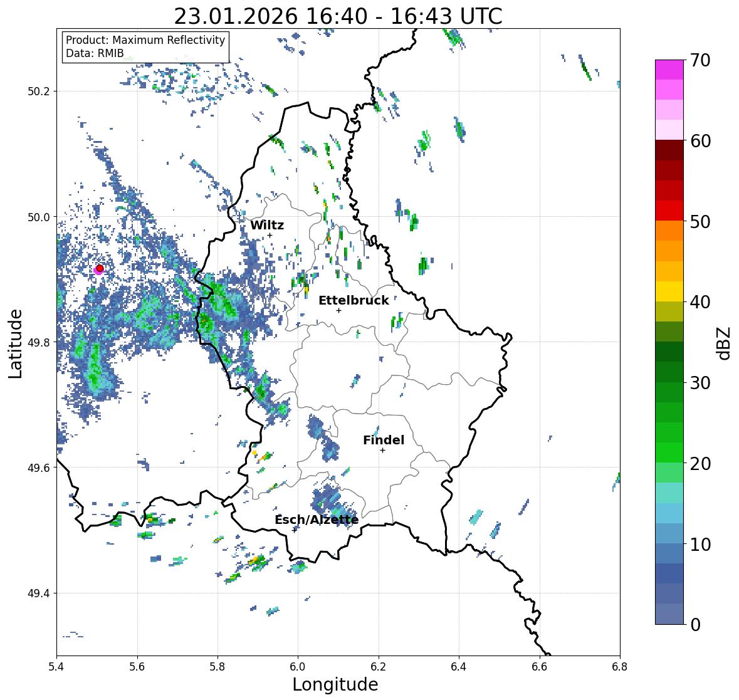Pick the cyan swatch midway between 10 and 20 dBZ
Viewport: 739px width, 700px height.
click(669, 513)
